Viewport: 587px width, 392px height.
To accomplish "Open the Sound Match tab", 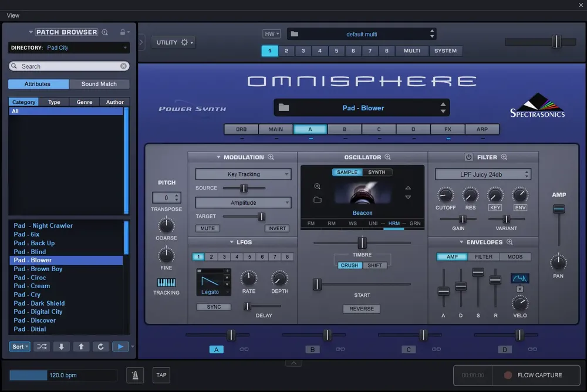I will click(x=99, y=84).
